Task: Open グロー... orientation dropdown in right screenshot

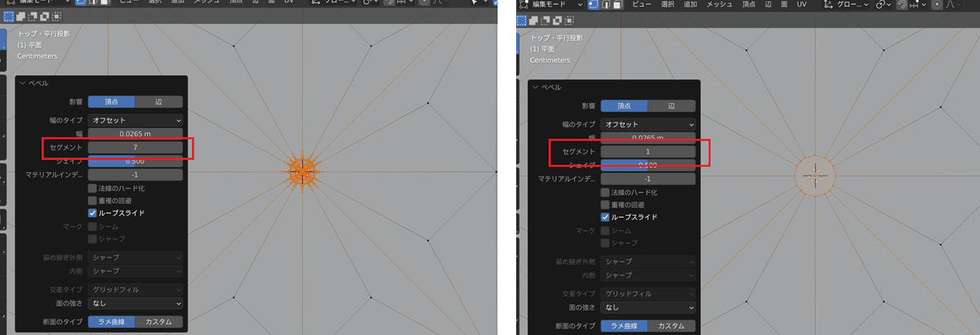Action: [846, 5]
